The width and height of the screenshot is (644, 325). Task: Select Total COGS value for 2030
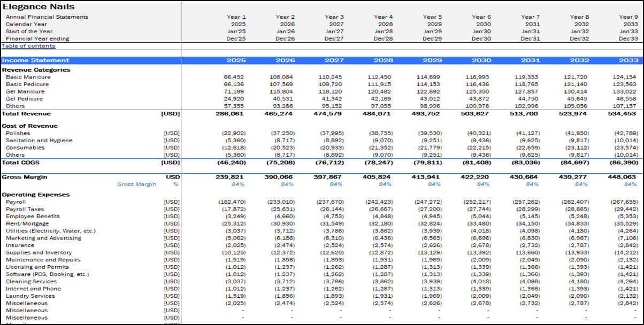[x=477, y=162]
